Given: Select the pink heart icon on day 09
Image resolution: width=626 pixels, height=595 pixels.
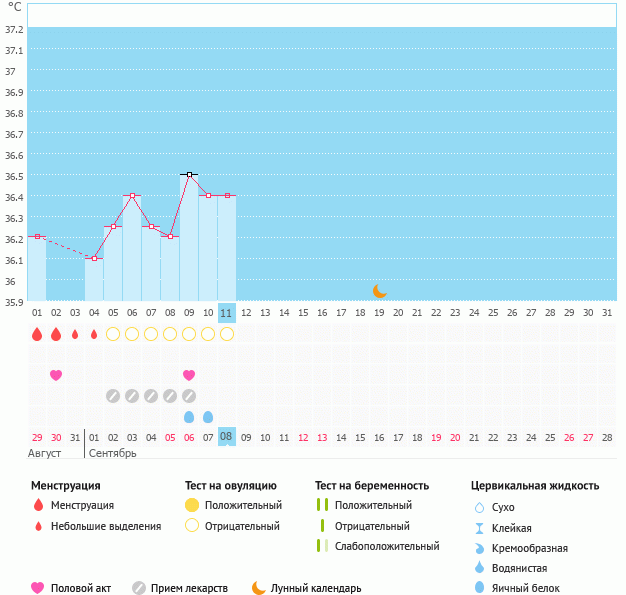Looking at the screenshot, I should point(189,375).
